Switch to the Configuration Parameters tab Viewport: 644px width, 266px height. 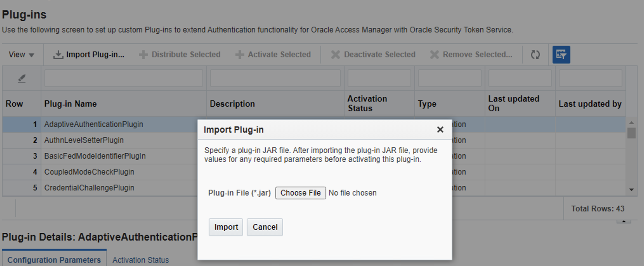54,260
